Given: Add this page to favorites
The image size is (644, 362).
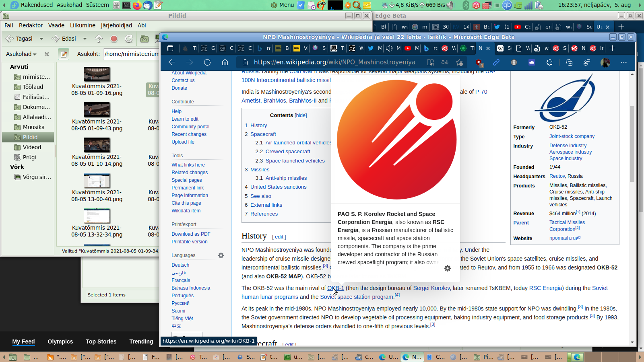Looking at the screenshot, I should [459, 62].
